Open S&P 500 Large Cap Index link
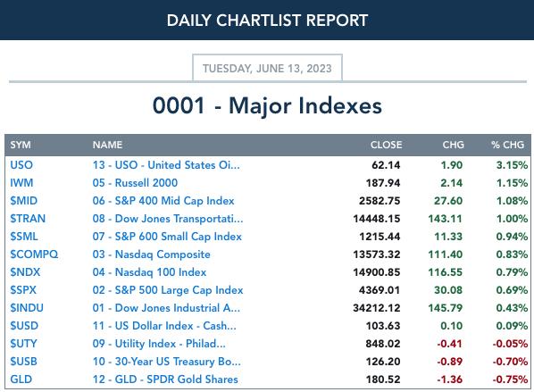 tap(168, 290)
